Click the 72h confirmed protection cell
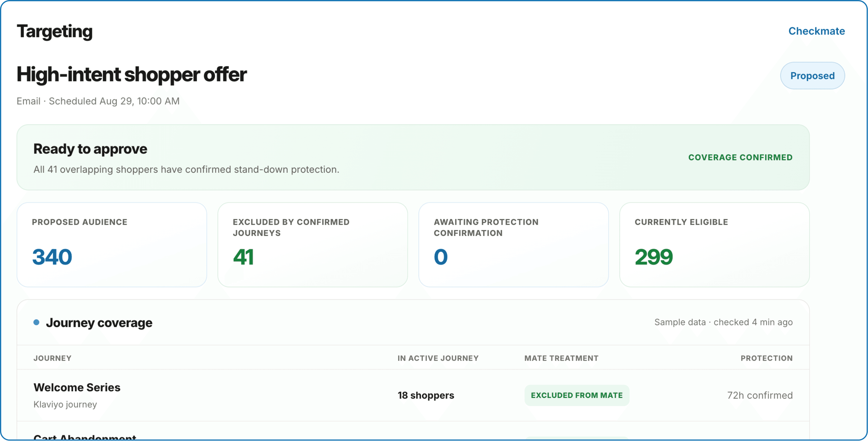The image size is (868, 441). click(760, 395)
